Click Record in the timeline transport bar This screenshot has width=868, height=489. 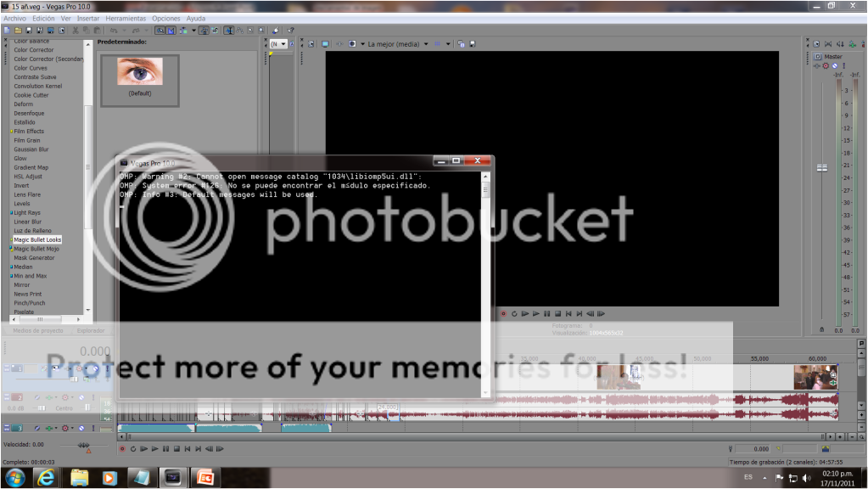click(x=122, y=449)
